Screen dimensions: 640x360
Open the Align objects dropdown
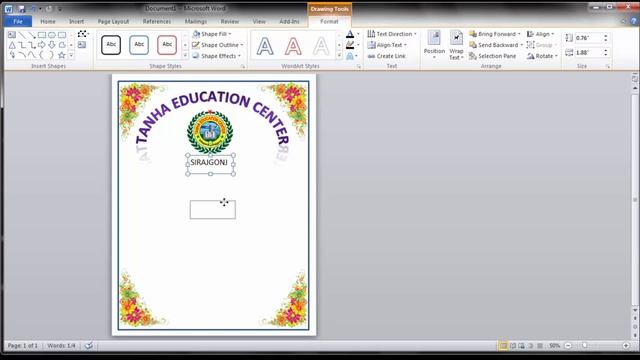click(x=540, y=34)
